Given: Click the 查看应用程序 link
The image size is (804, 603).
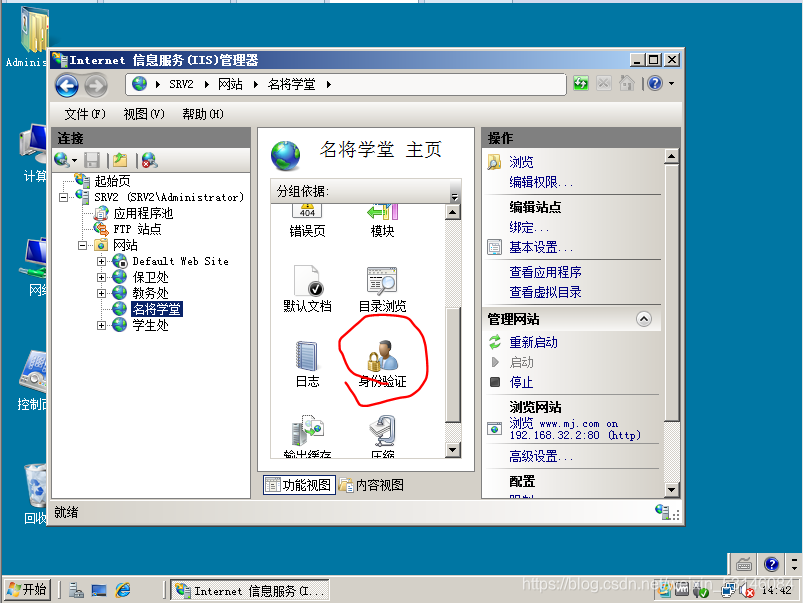Looking at the screenshot, I should [x=546, y=272].
